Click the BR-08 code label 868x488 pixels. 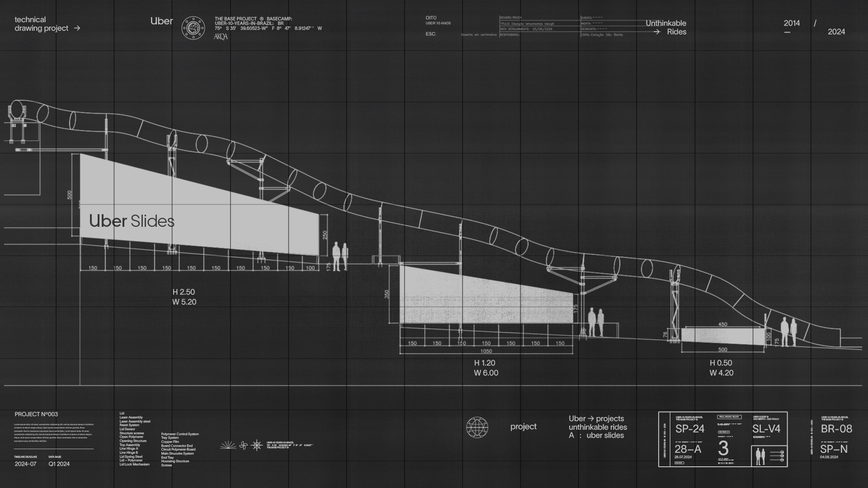[x=836, y=429]
